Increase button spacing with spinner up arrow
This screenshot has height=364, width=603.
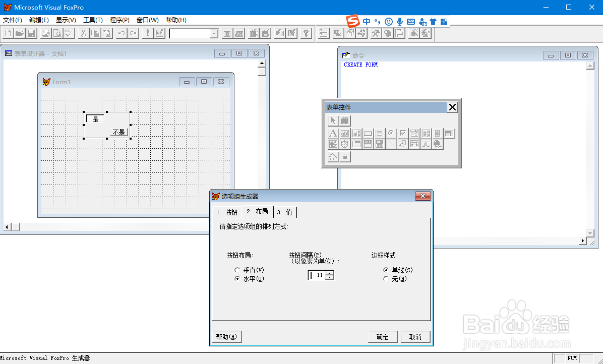point(330,273)
